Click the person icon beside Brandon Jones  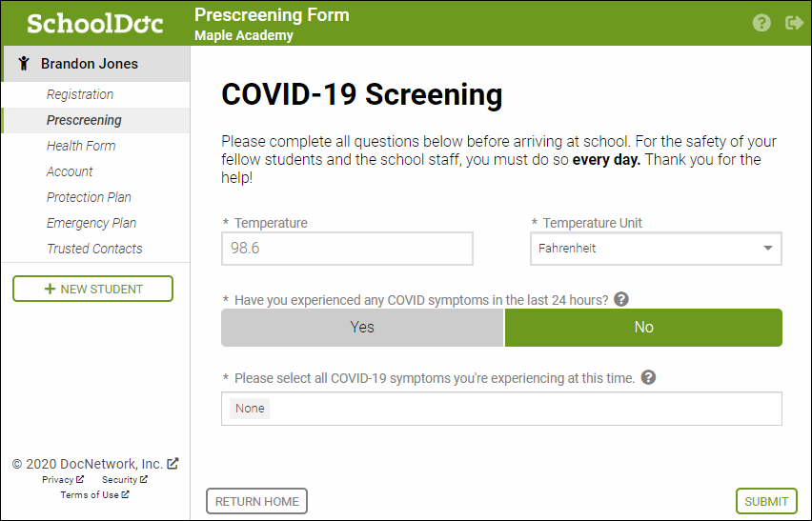pyautogui.click(x=23, y=64)
